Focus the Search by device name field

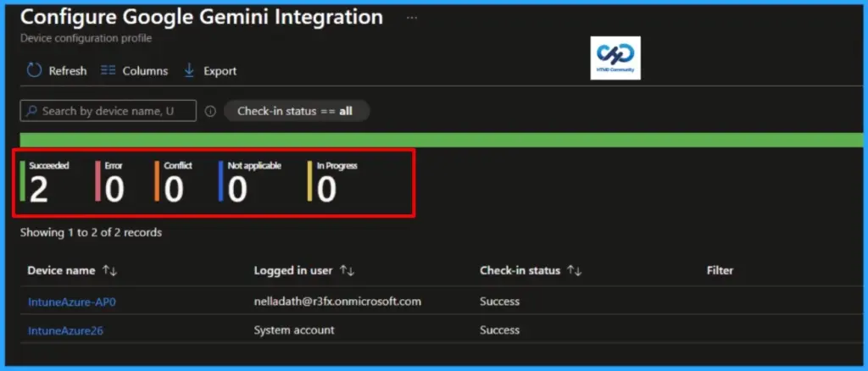[x=108, y=111]
